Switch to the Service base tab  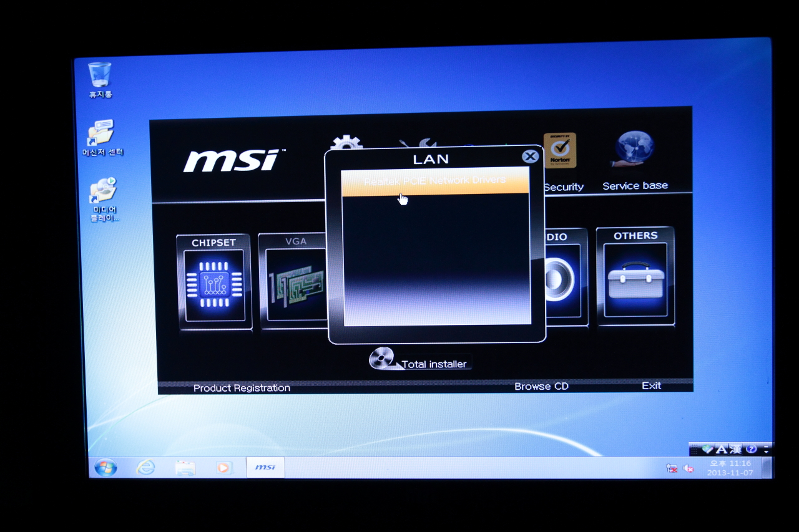(635, 160)
